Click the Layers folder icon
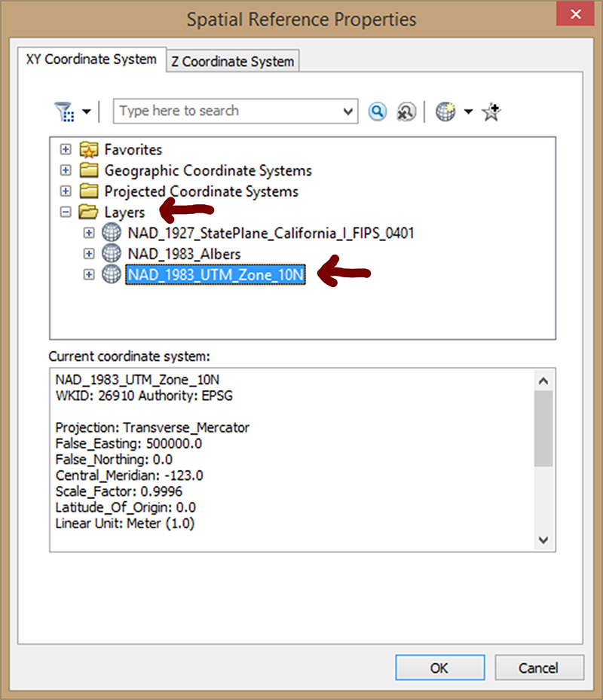The image size is (603, 700). pyautogui.click(x=89, y=212)
